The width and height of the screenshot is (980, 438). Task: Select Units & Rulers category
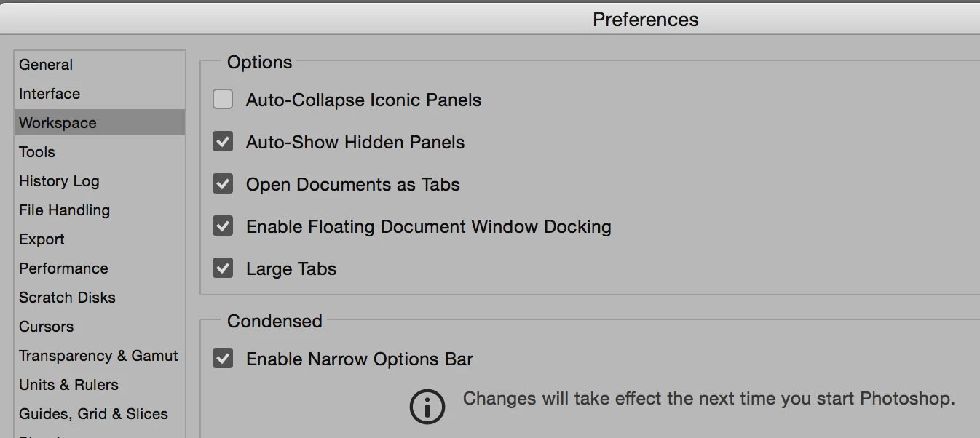pyautogui.click(x=68, y=385)
